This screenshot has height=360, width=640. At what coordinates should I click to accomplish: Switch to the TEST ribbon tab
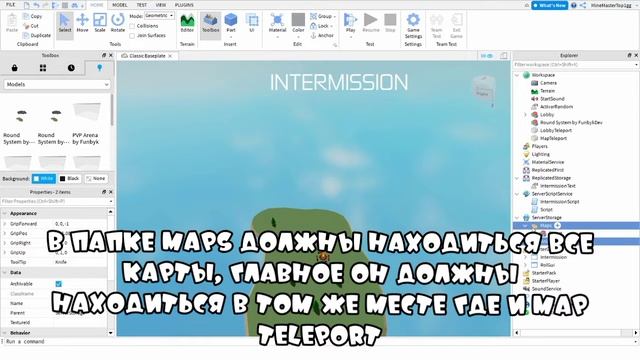(x=142, y=5)
